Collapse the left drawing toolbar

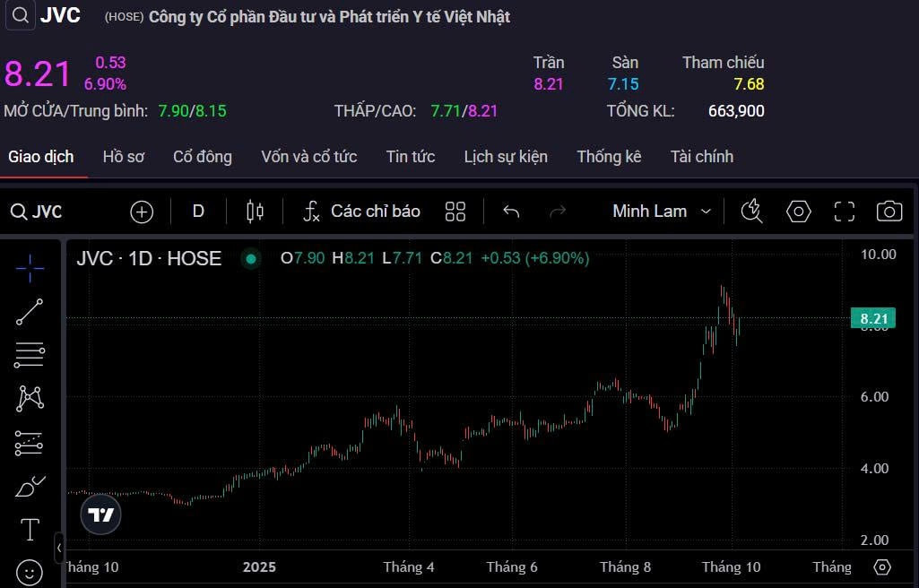59,547
